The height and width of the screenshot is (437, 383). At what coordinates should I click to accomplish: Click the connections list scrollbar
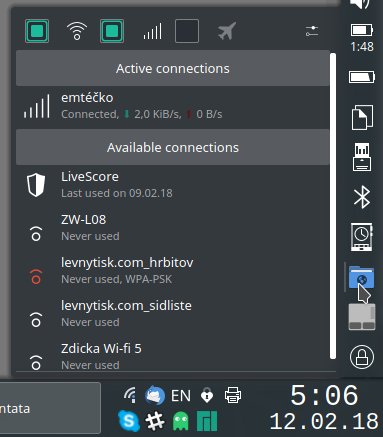click(x=333, y=206)
